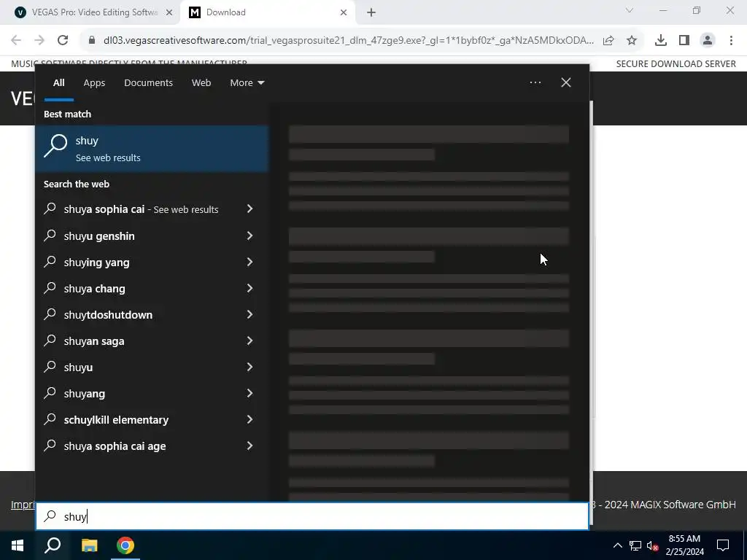
Task: Go back in Chrome
Action: coord(16,41)
